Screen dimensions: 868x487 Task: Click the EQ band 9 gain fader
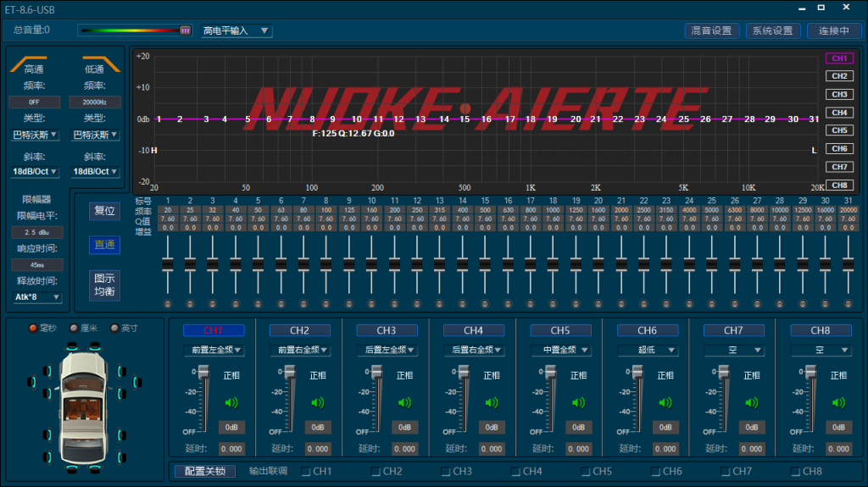[348, 264]
